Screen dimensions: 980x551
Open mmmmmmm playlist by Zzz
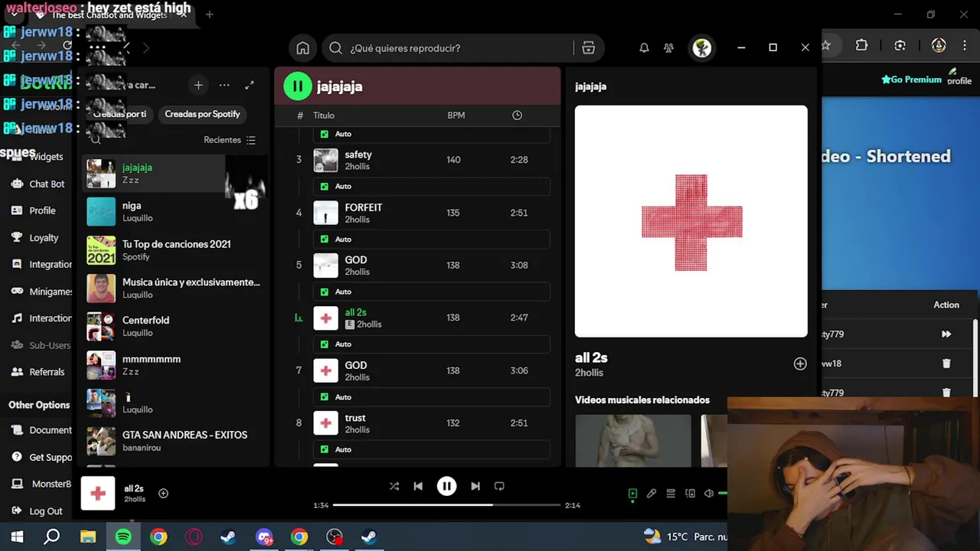pos(174,364)
